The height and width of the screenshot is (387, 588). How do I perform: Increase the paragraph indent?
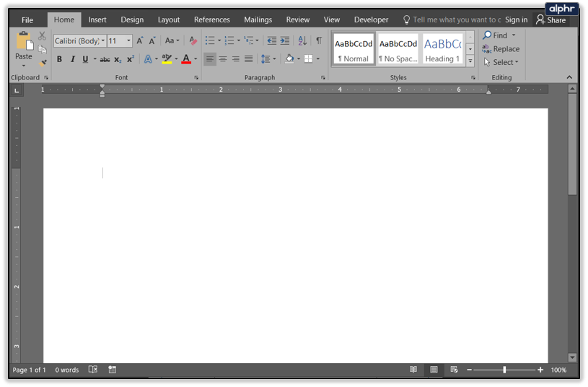point(285,40)
